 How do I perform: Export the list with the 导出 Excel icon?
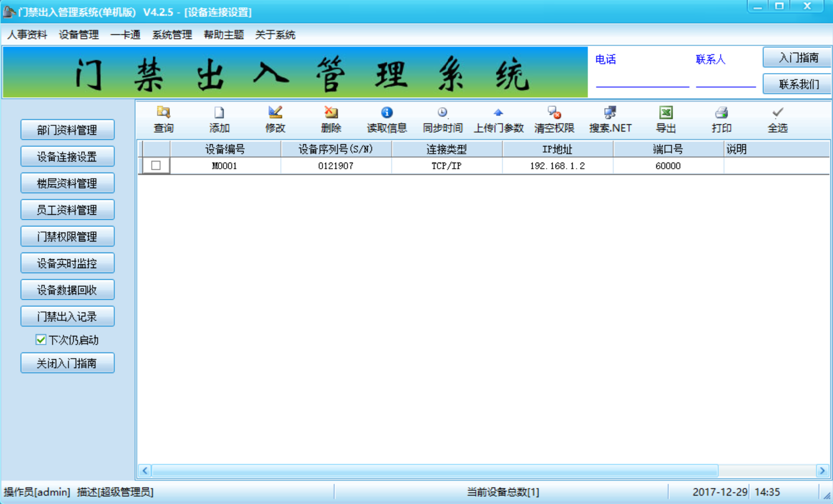coord(666,113)
